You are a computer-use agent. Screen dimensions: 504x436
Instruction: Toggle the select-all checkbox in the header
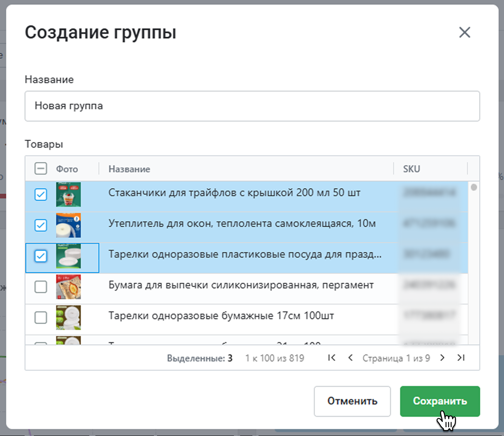pyautogui.click(x=41, y=168)
